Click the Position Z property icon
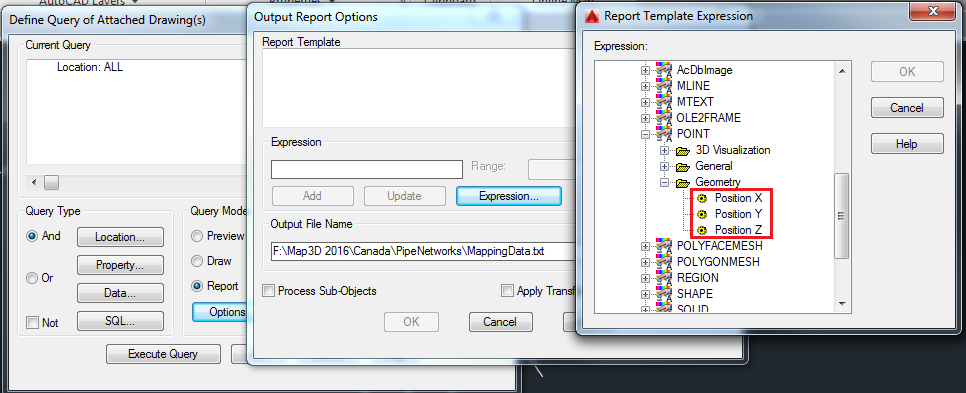 point(702,230)
